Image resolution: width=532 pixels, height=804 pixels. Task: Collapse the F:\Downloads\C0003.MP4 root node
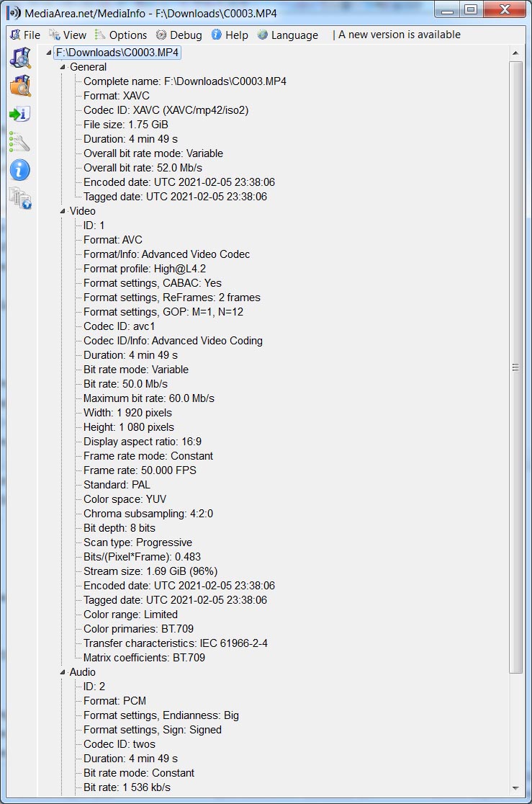point(49,53)
